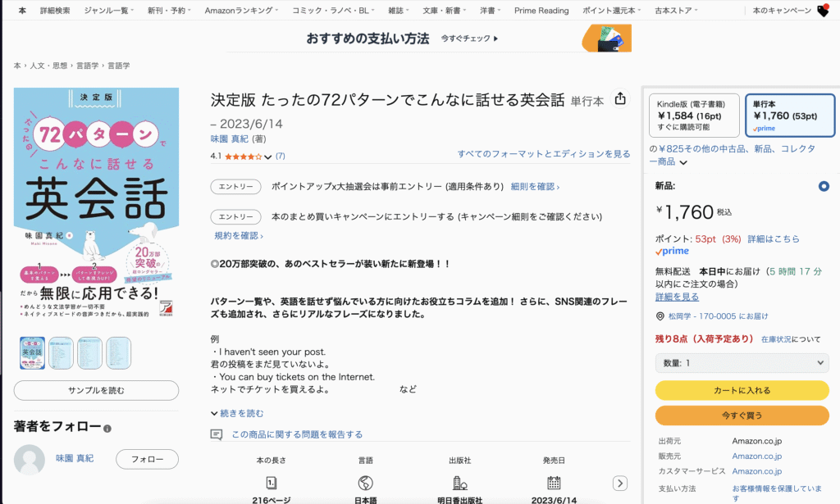Screen dimensions: 840x504
Task: Click the page count icon above 216ページ
Action: [x=271, y=484]
